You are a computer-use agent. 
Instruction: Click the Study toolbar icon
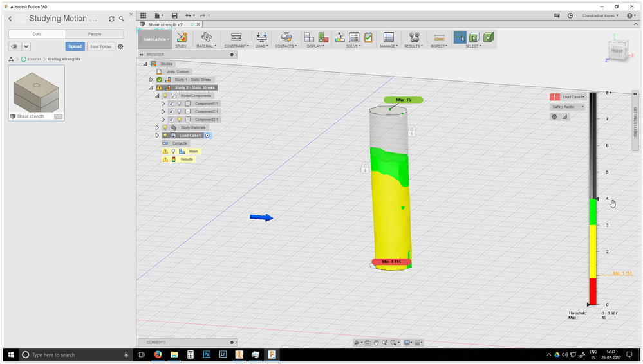coord(182,37)
